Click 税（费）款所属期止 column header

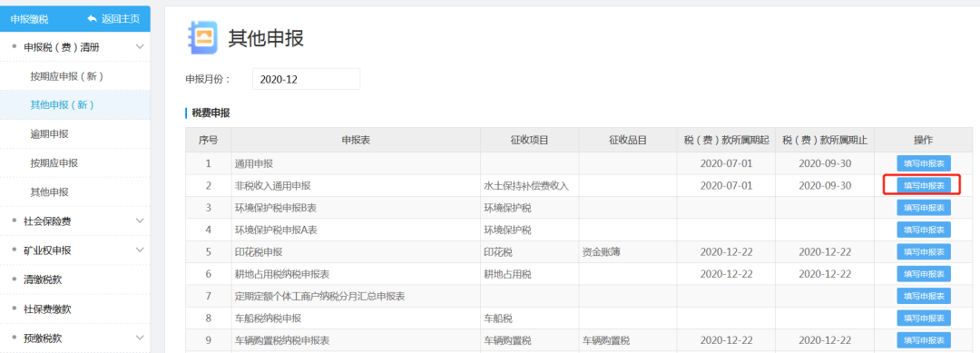pyautogui.click(x=825, y=140)
